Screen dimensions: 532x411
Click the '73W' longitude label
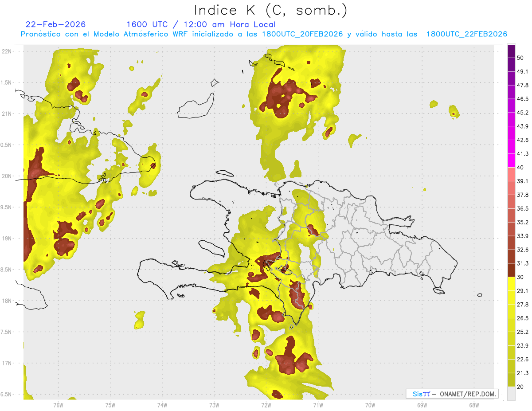[x=214, y=405]
